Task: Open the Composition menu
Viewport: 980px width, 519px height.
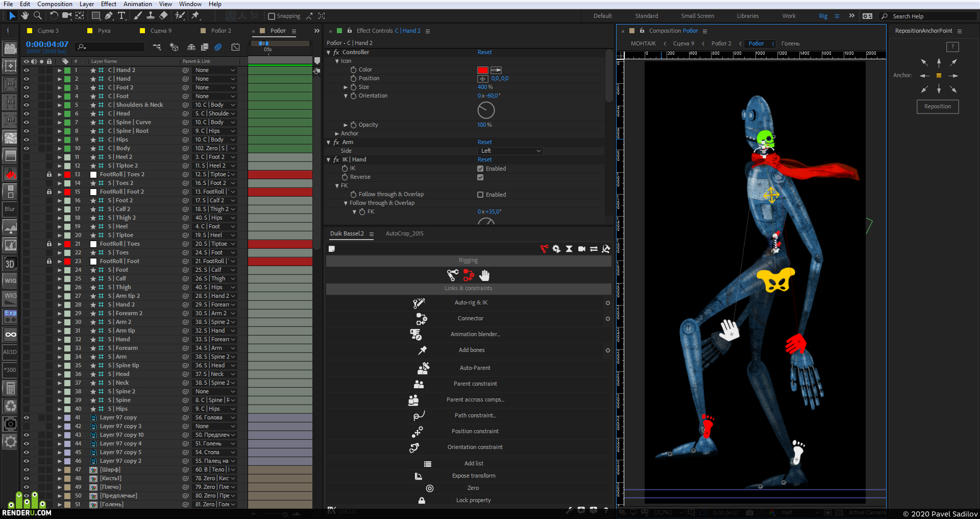Action: pos(55,4)
